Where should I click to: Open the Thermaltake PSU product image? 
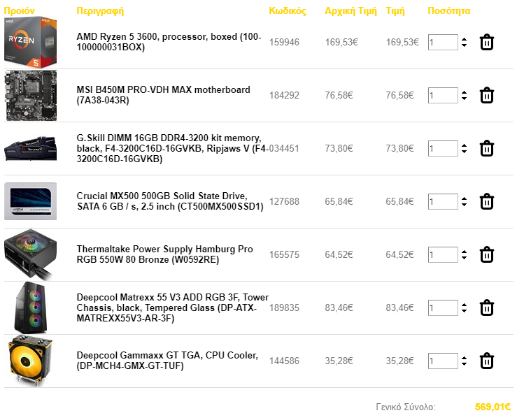[30, 254]
